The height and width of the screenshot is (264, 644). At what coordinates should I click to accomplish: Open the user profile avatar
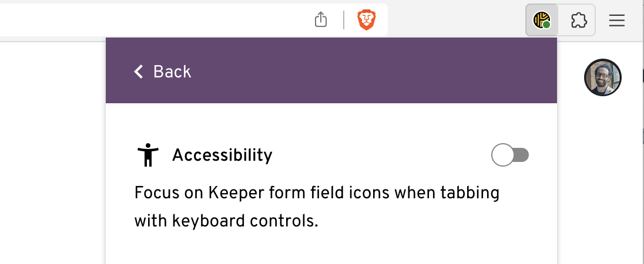point(603,77)
